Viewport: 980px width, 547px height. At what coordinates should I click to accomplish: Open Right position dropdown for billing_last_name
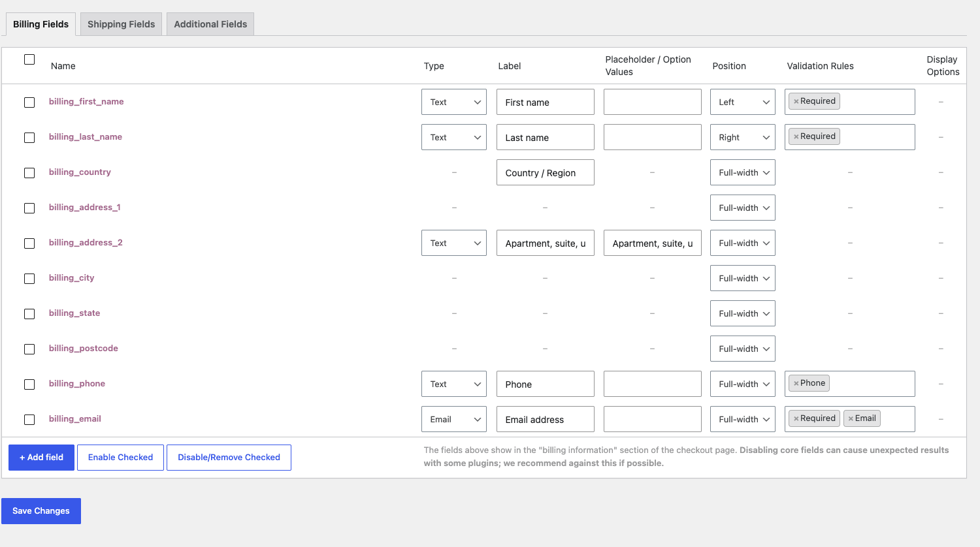[743, 137]
